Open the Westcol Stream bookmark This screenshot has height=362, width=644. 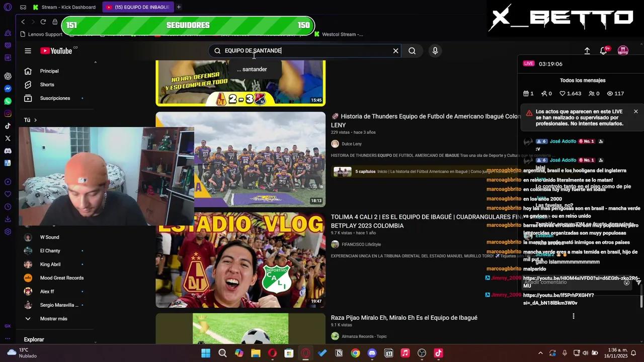click(339, 34)
